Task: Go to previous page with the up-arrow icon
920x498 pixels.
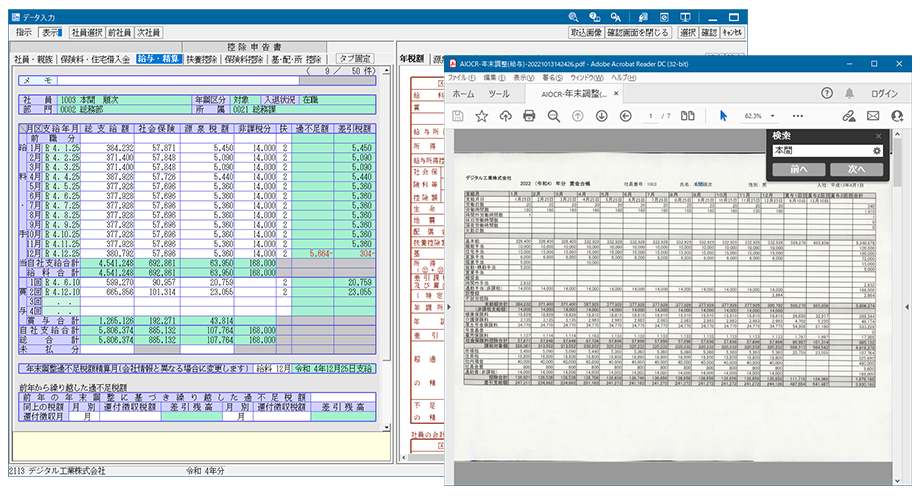Action: click(578, 116)
